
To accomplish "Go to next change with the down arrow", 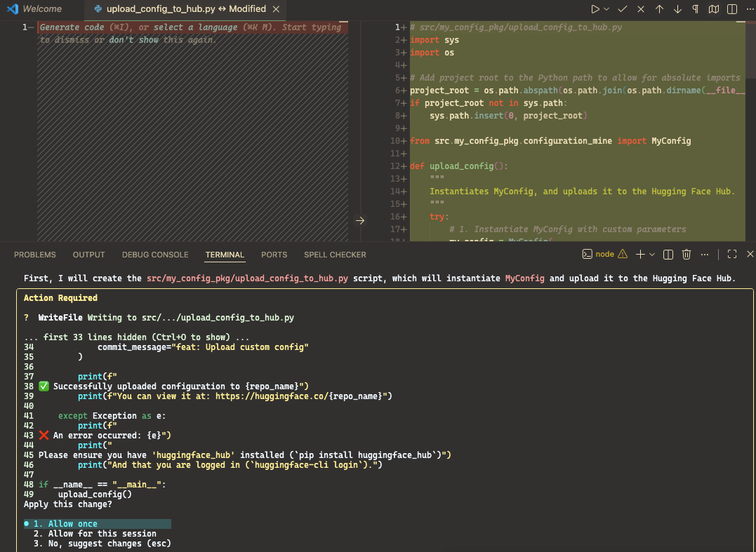I will coord(677,9).
